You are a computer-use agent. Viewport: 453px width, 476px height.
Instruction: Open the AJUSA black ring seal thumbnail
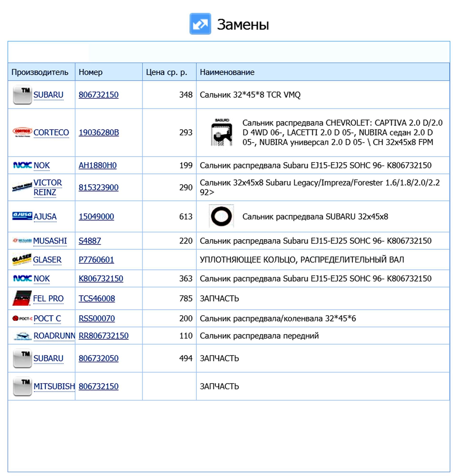tap(221, 216)
